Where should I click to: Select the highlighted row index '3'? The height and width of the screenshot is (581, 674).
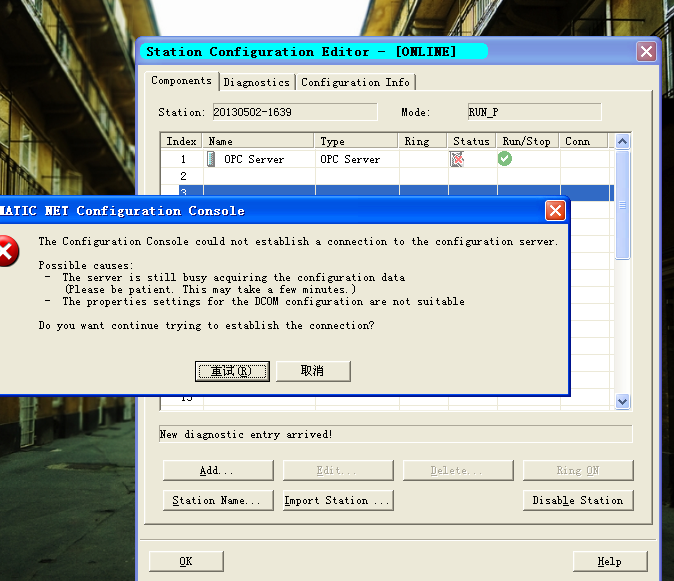pyautogui.click(x=184, y=191)
